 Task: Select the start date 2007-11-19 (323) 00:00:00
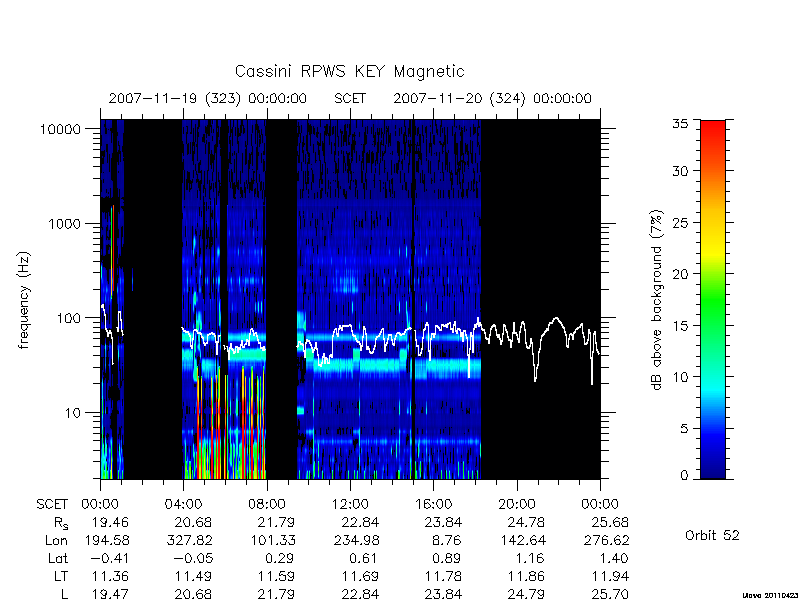(208, 98)
